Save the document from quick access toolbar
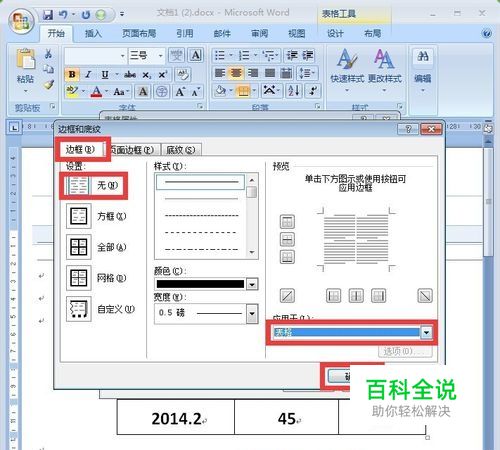 point(48,15)
